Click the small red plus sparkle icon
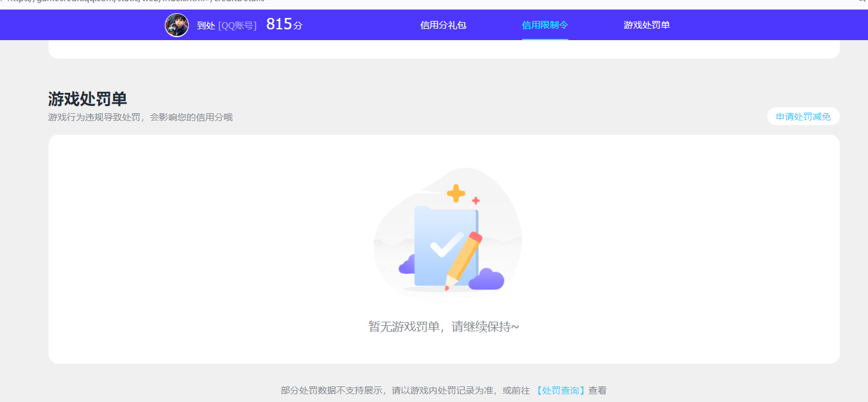Viewport: 868px width, 402px height. pyautogui.click(x=475, y=200)
